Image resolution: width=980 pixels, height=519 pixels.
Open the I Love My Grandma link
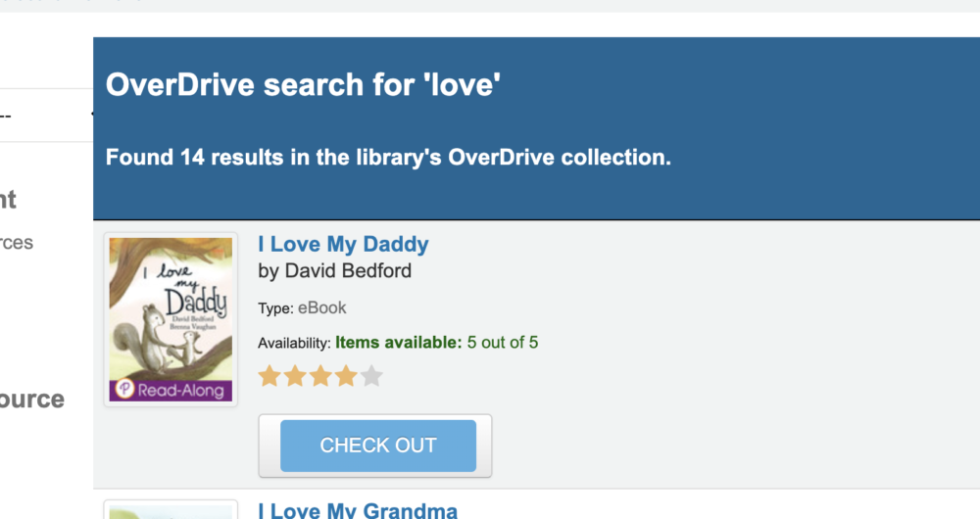358,510
